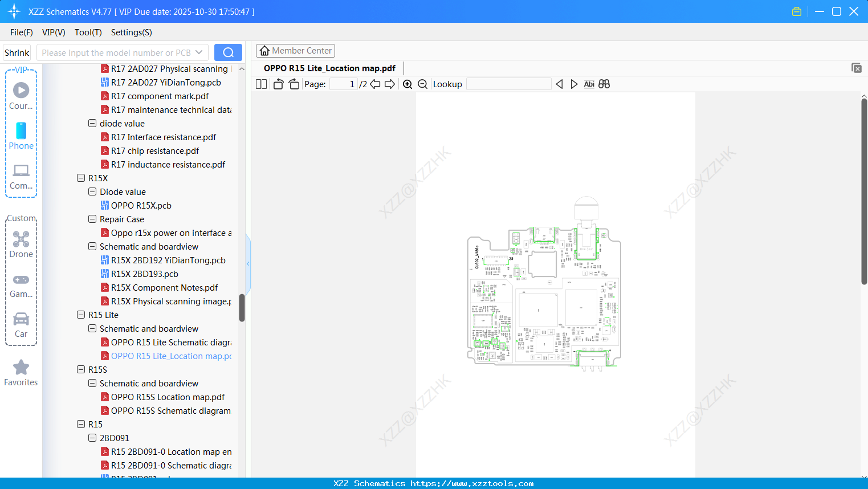
Task: Collapse the R15 Lite tree node
Action: click(81, 315)
